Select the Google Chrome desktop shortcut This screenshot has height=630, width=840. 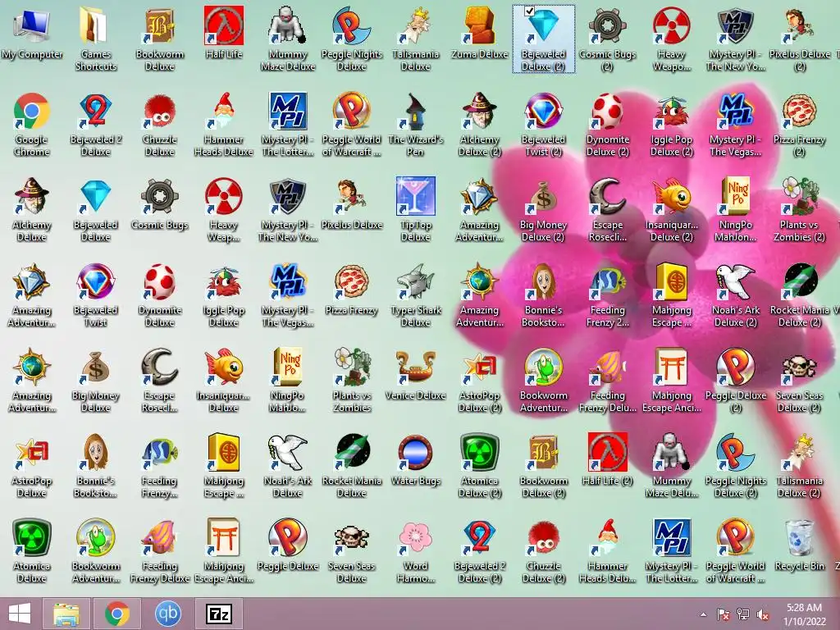pos(32,125)
